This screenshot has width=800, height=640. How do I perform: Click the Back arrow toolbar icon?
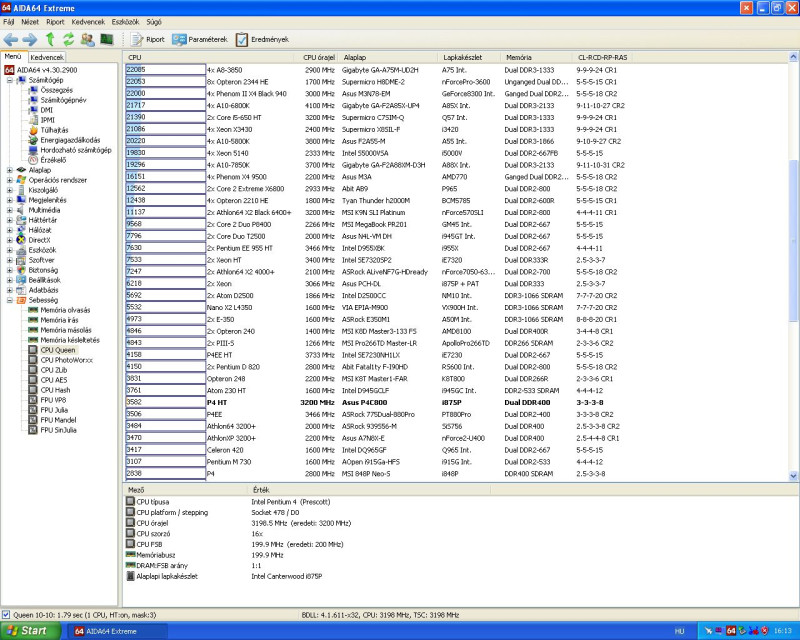click(x=10, y=39)
